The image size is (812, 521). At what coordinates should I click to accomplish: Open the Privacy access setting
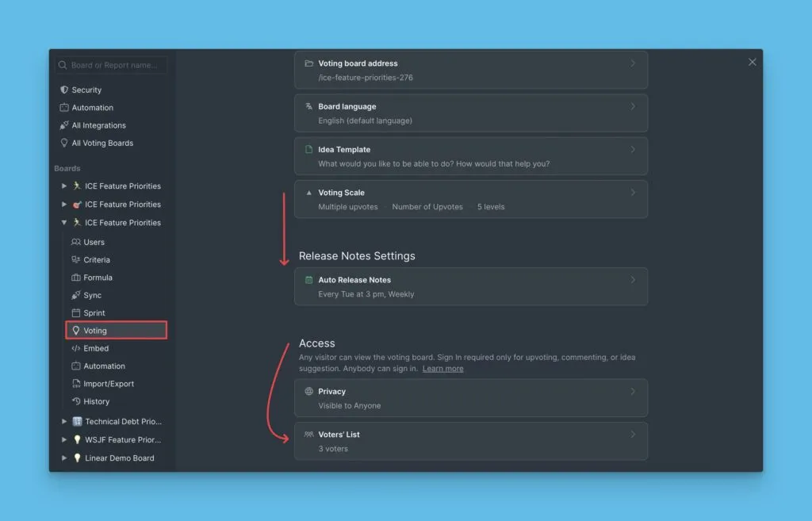click(x=470, y=398)
